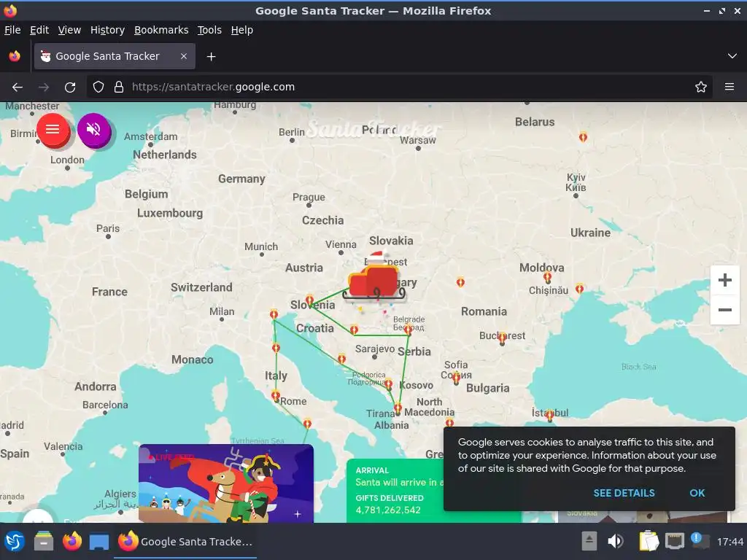The height and width of the screenshot is (560, 747).
Task: Open the Edit menu
Action: tap(39, 30)
